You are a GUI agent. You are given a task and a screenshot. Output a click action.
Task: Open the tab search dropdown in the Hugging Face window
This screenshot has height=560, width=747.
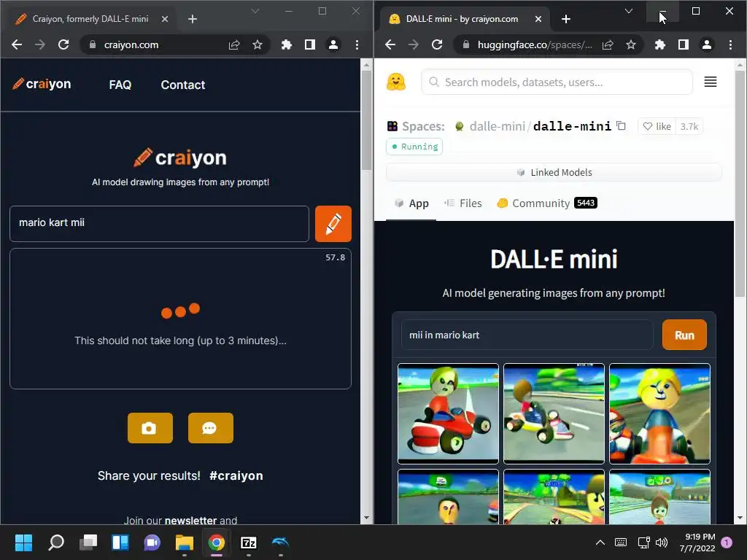pos(629,11)
